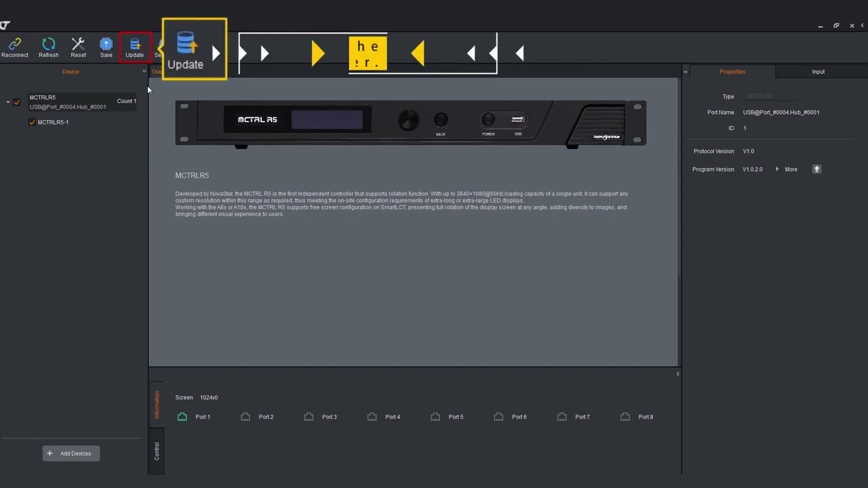Collapse the Properties panel with double arrow
The image size is (868, 488).
pos(686,71)
